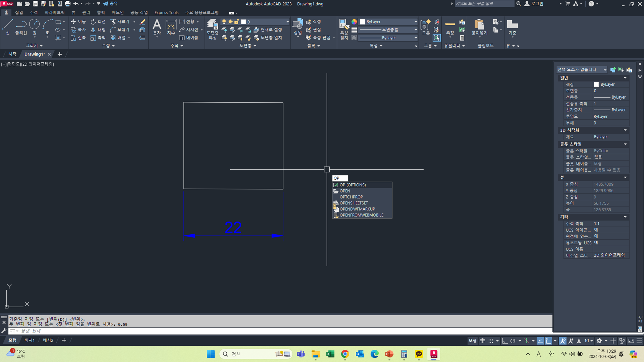Click the Paste (붙여넣기) clipboard icon
Image resolution: width=644 pixels, height=362 pixels.
pos(479,24)
